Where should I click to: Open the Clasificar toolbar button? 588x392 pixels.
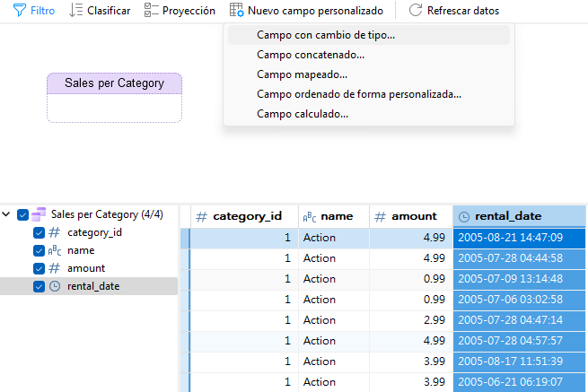(100, 11)
